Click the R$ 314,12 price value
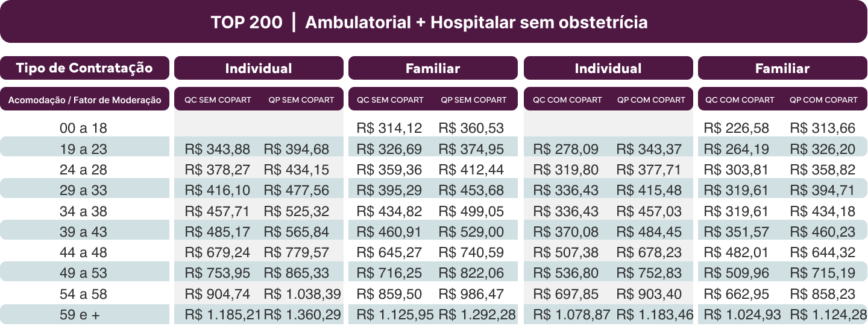This screenshot has height=329, width=868. point(389,128)
